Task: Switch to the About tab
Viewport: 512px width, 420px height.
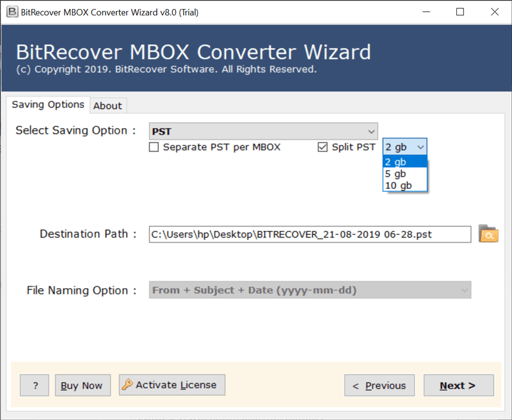Action: click(108, 106)
